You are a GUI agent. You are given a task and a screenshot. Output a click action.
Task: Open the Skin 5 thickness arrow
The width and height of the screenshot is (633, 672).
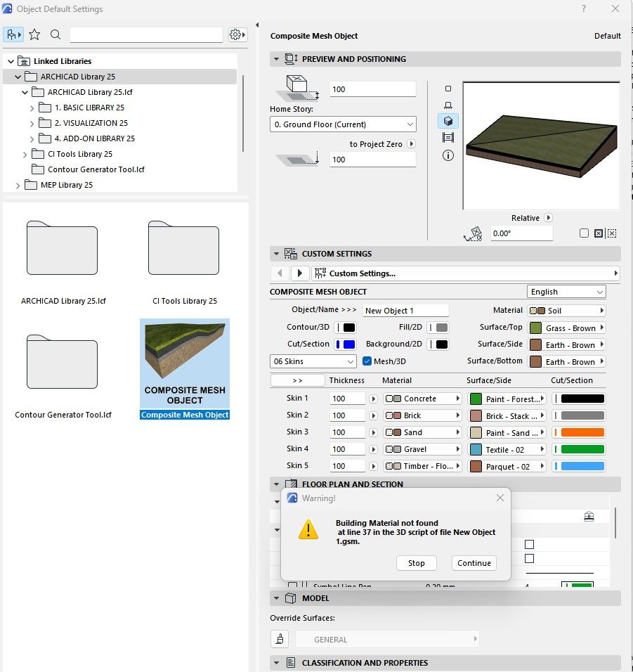[373, 466]
